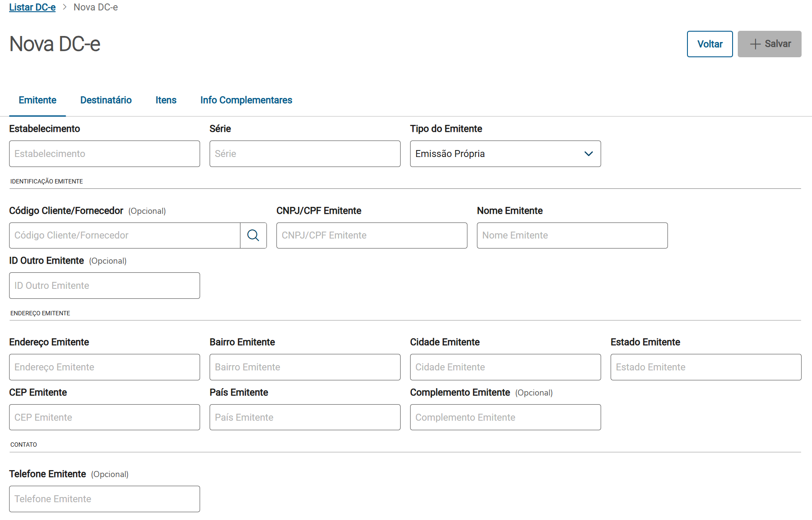Click the Endereço Emitente input
812x520 pixels.
coord(104,367)
